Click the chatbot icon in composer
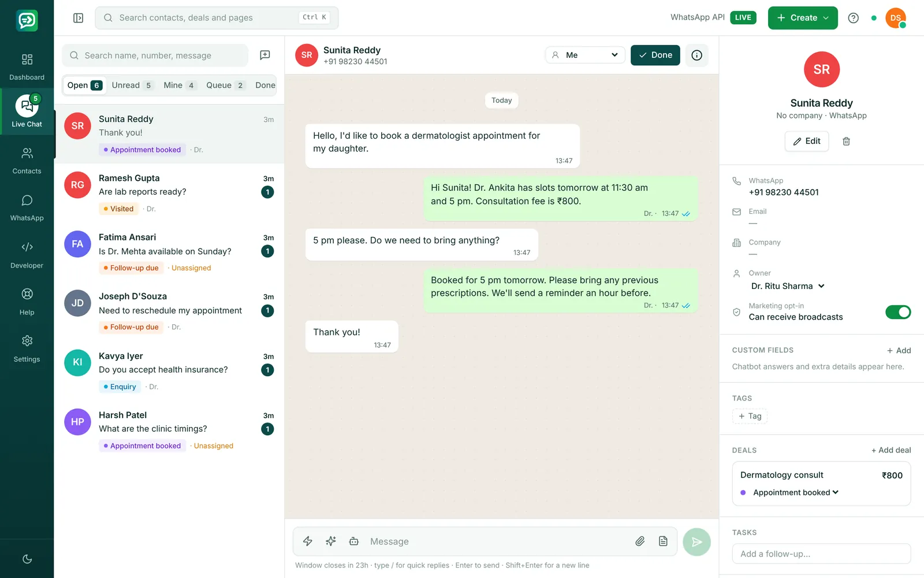Image resolution: width=924 pixels, height=578 pixels. tap(354, 542)
